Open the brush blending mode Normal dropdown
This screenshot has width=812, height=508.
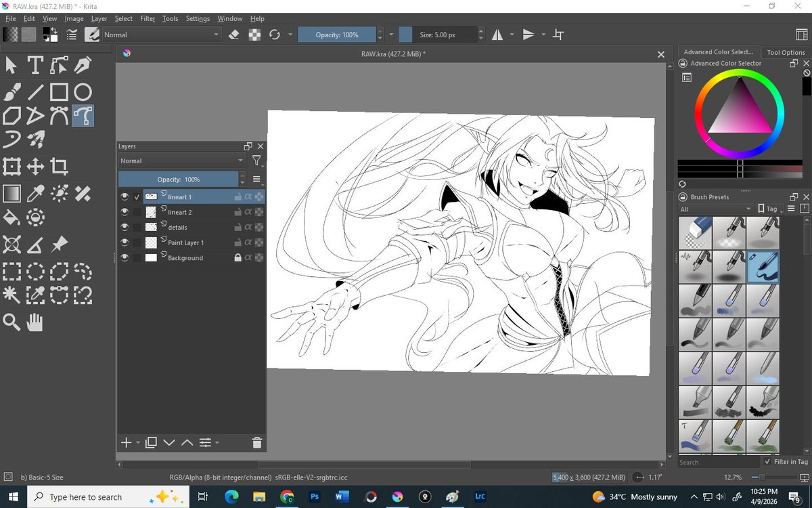(161, 35)
